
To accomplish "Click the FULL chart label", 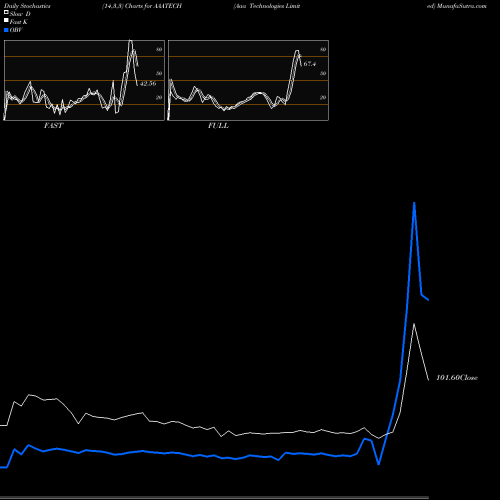I will tap(218, 126).
